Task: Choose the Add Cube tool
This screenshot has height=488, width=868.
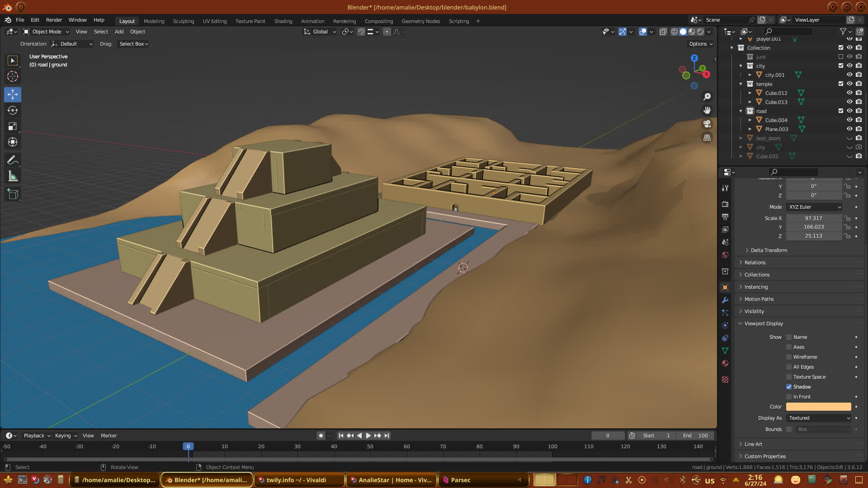Action: point(13,194)
